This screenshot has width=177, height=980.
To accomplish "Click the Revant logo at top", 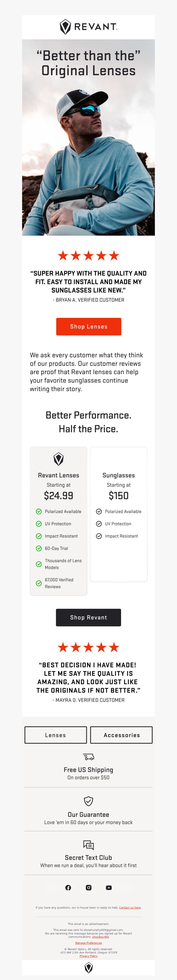I will point(88,27).
